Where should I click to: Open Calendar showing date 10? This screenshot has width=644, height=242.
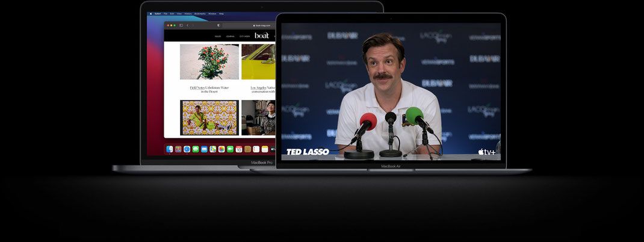coord(238,149)
